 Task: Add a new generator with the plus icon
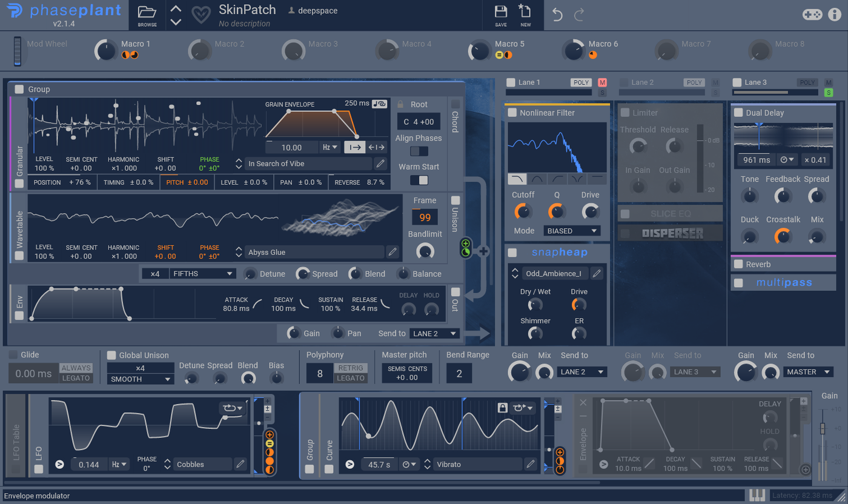[x=484, y=251]
